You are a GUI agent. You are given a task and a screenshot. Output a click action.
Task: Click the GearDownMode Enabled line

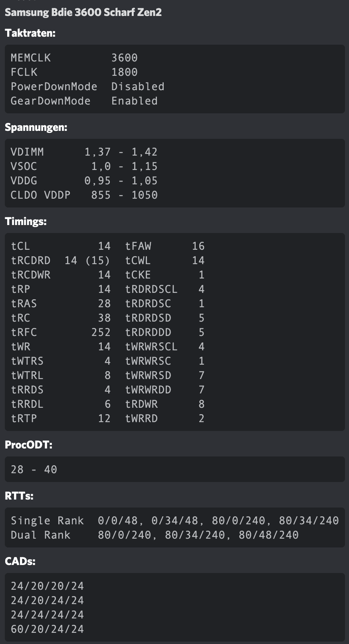coord(84,101)
